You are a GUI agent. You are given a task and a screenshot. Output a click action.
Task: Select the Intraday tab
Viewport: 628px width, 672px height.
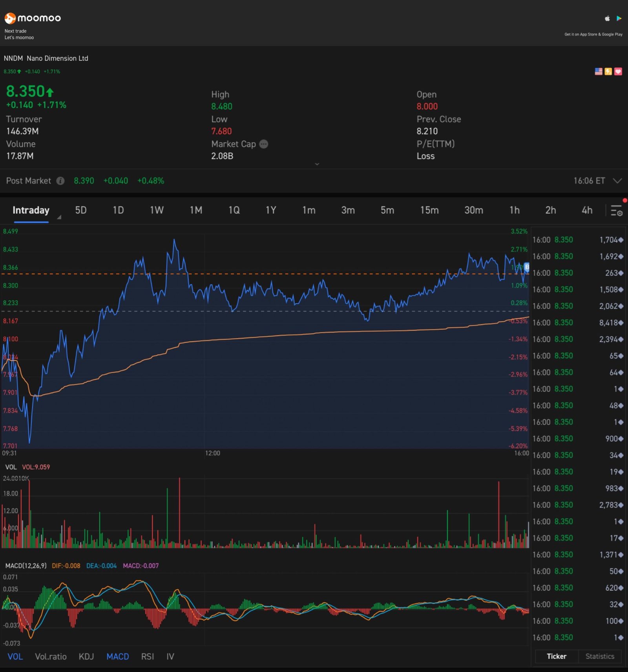coord(31,210)
